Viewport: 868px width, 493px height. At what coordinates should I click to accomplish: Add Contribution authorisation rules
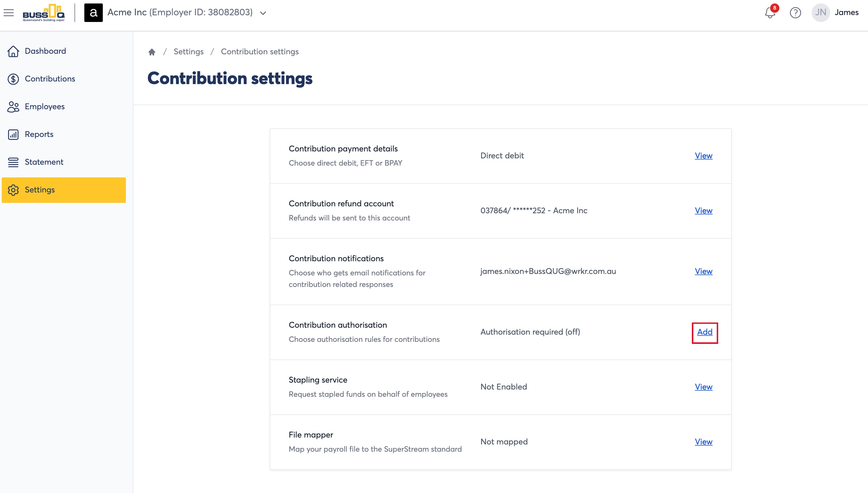(x=705, y=332)
